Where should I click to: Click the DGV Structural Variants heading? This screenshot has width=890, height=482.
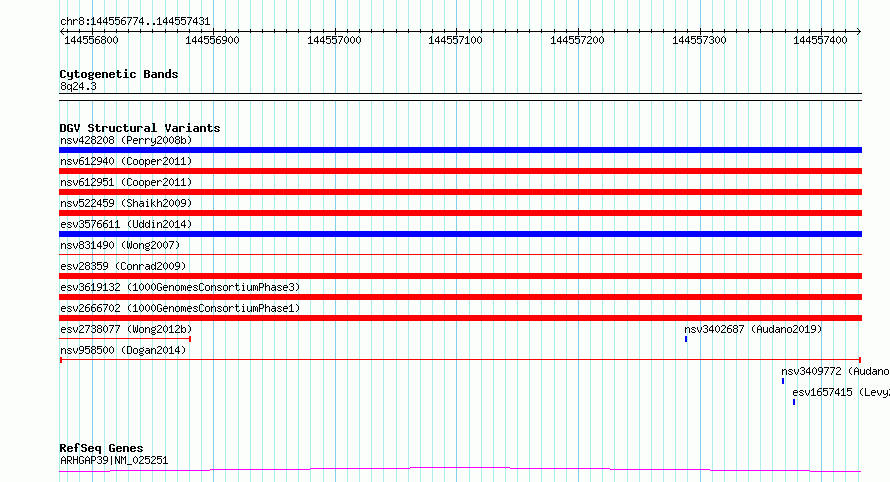[x=140, y=128]
